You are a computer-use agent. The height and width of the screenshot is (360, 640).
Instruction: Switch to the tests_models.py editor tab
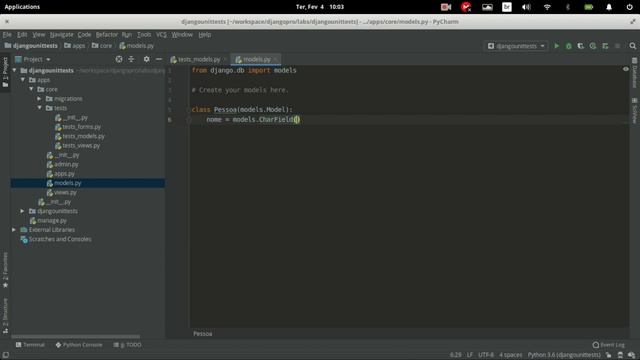click(x=199, y=60)
